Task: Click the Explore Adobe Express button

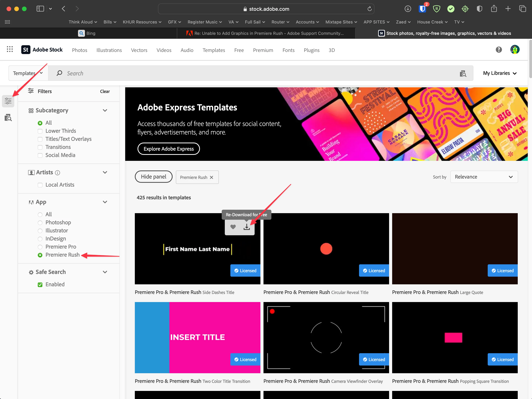Action: tap(168, 149)
